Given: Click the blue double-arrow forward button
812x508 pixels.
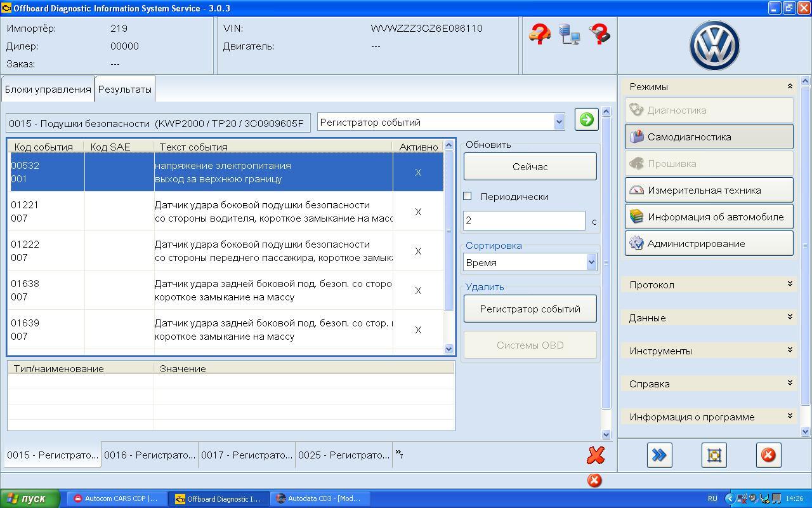Looking at the screenshot, I should (659, 455).
